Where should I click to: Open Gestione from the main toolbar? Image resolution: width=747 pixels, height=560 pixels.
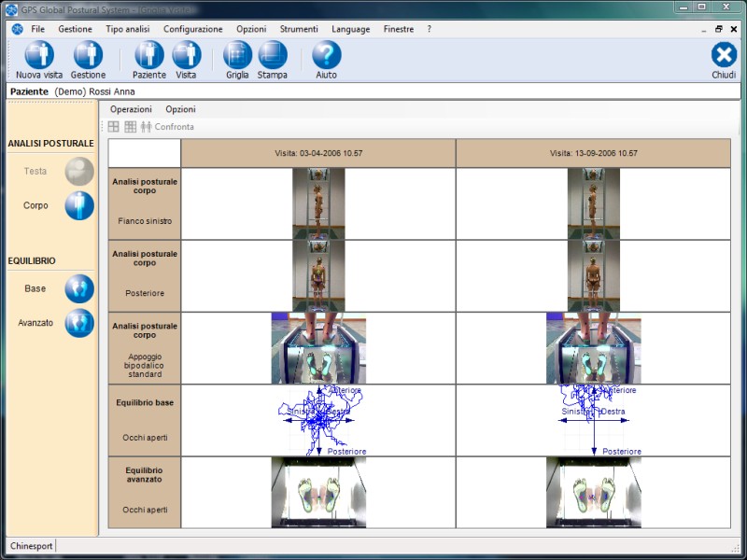tap(88, 56)
